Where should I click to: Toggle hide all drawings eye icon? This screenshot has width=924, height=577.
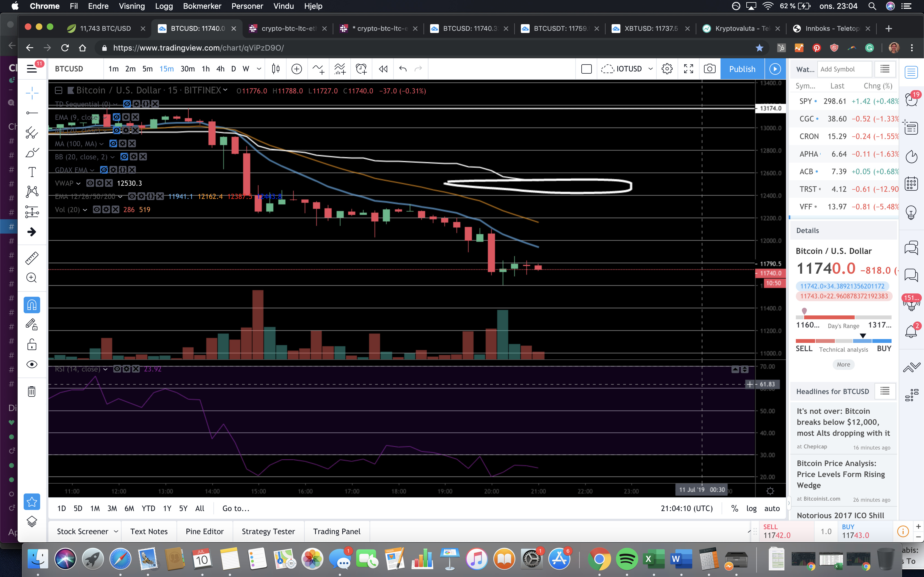point(32,364)
